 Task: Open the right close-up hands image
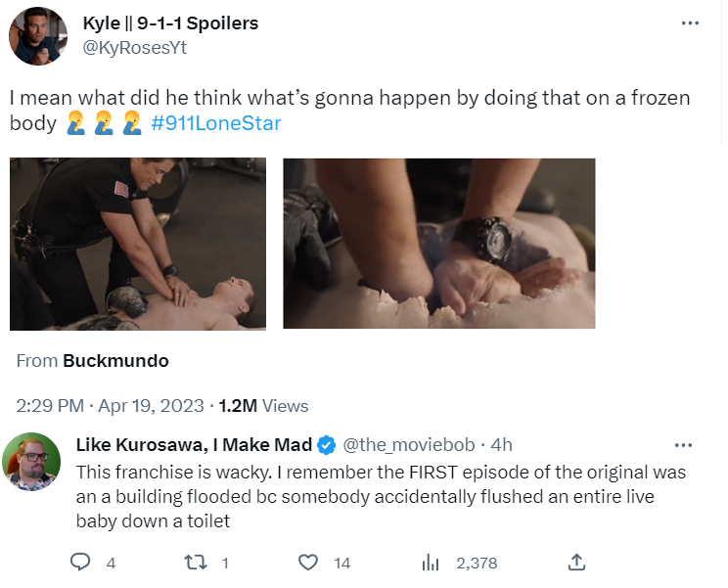click(438, 244)
